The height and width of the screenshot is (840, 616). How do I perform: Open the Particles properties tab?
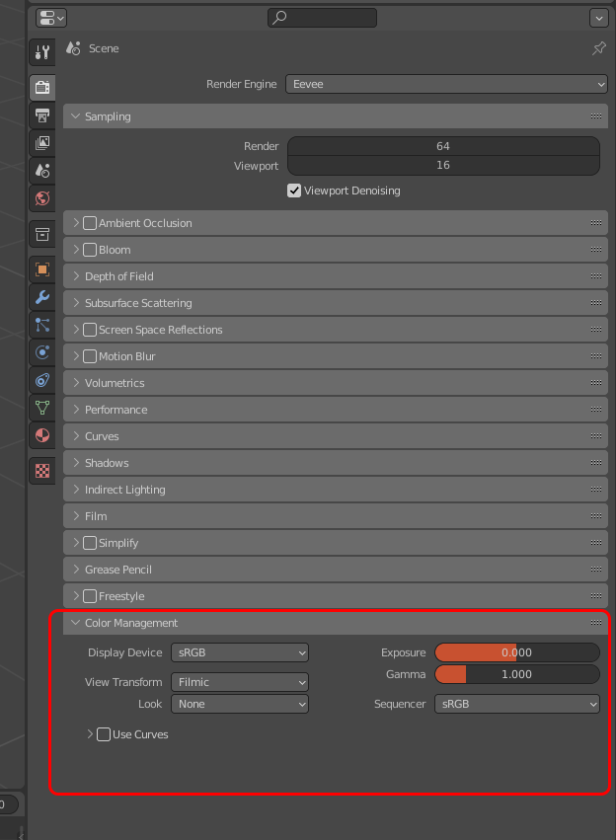point(42,325)
